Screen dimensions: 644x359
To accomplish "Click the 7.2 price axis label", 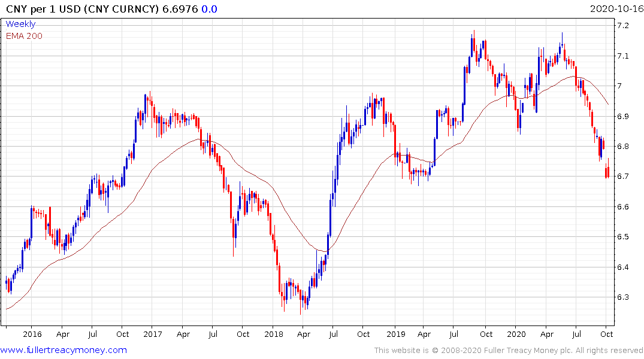I will tap(623, 26).
